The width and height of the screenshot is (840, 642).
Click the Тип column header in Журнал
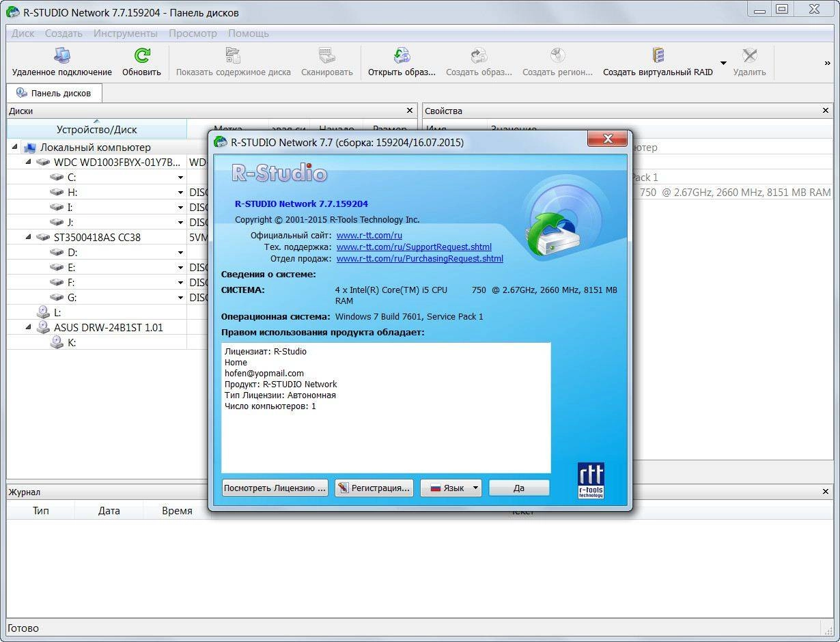pyautogui.click(x=41, y=510)
